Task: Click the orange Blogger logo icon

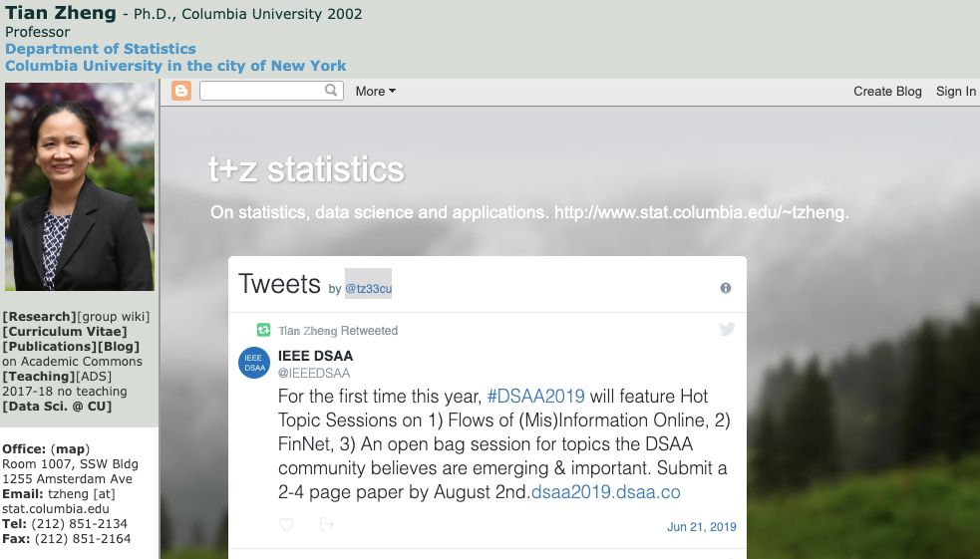Action: [181, 92]
